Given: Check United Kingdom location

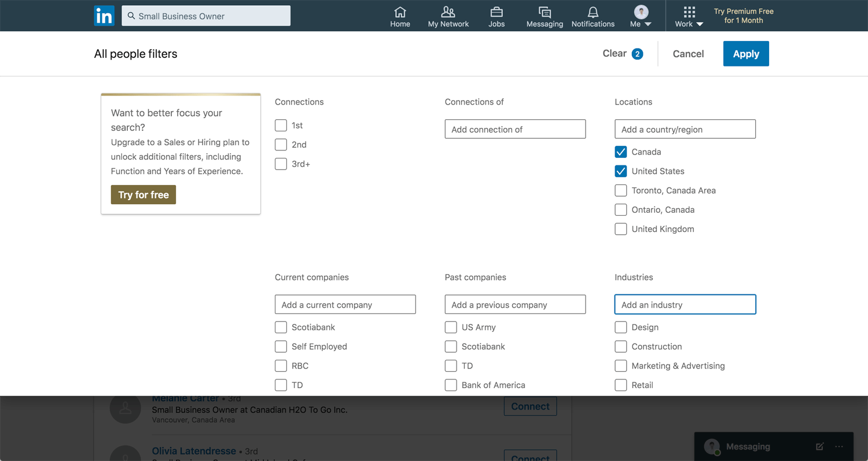Looking at the screenshot, I should [x=621, y=229].
